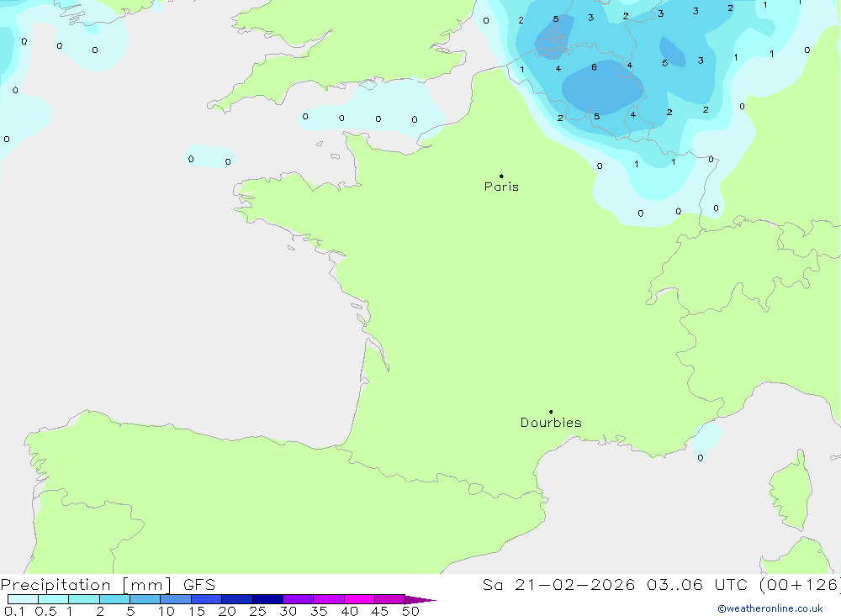Screen dimensions: 841x616
Task: Pick the 0.5–1 mm legend swatch
Action: 53,599
